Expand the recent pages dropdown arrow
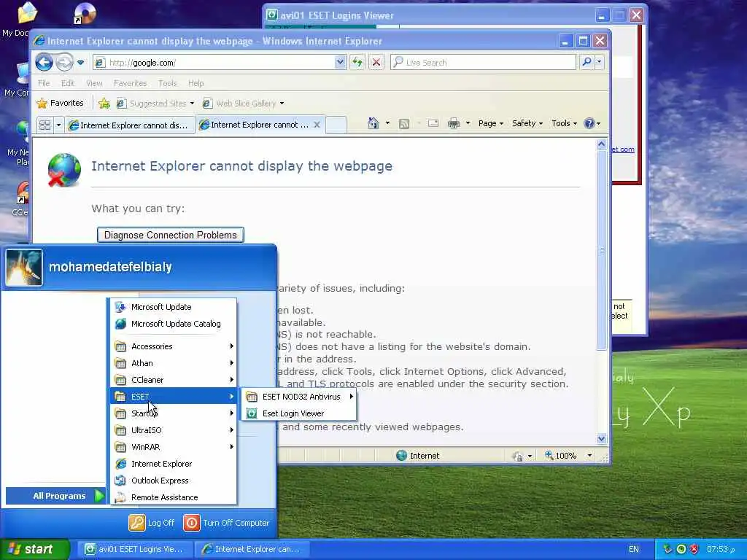Image resolution: width=747 pixels, height=560 pixels. click(x=80, y=63)
